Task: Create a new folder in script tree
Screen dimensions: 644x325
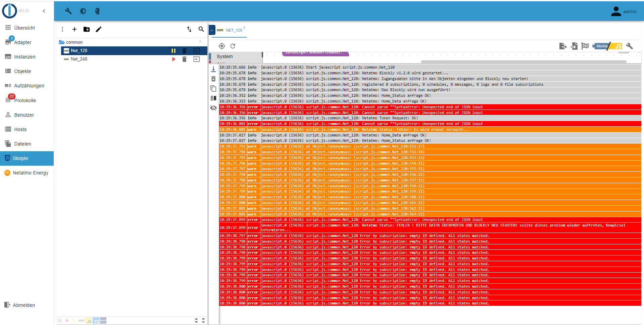Action: [x=87, y=30]
